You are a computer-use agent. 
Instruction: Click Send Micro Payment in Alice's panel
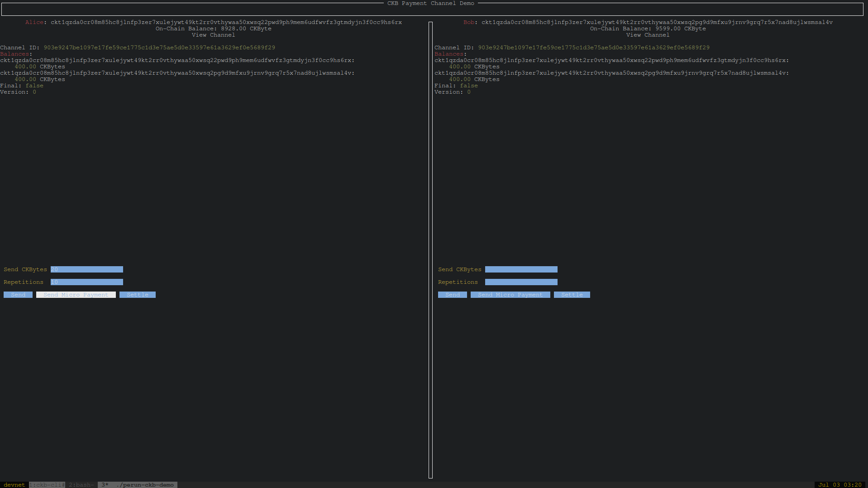coord(76,295)
